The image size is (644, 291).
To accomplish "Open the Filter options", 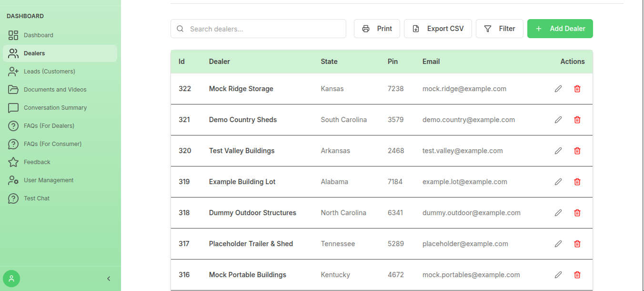I will [x=500, y=29].
